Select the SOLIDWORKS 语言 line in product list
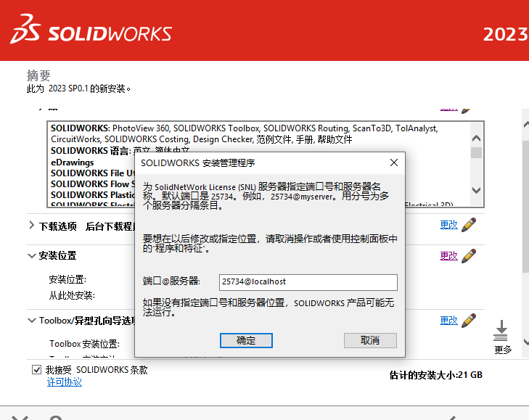The height and width of the screenshot is (420, 529). coord(120,150)
